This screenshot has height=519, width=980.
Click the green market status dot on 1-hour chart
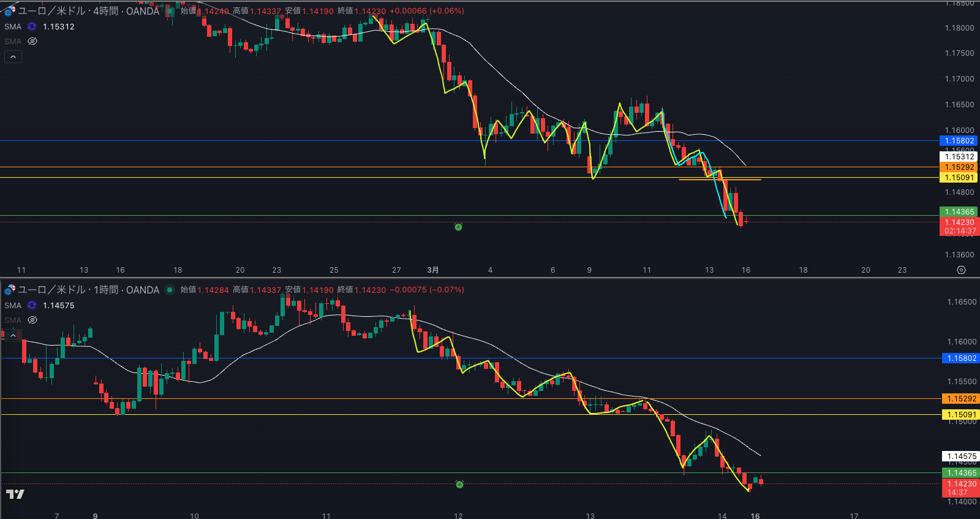coord(170,290)
